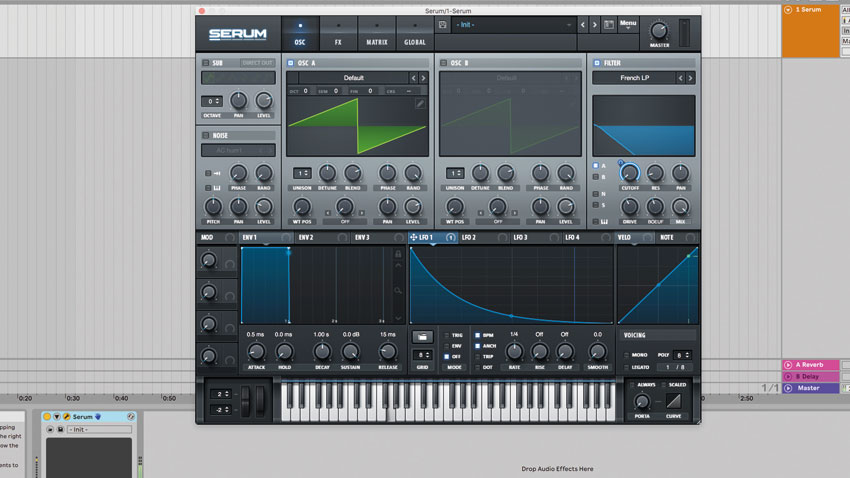The width and height of the screenshot is (850, 478).
Task: Open the preset browser icon beside the preset arrows
Action: point(609,25)
